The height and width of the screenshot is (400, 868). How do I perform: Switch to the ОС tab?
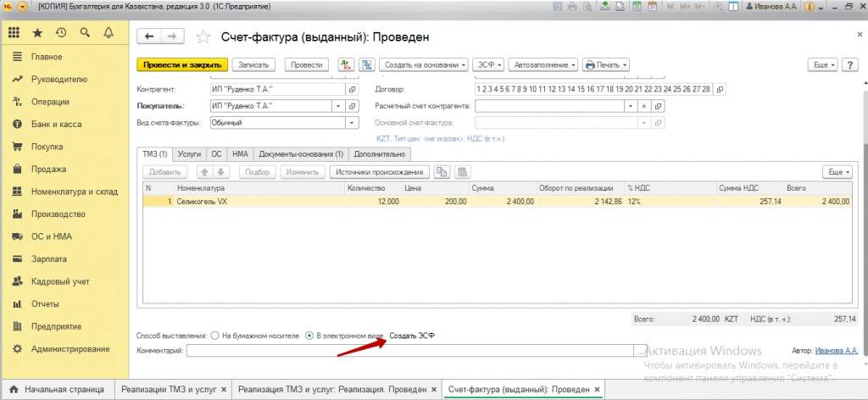coord(216,154)
